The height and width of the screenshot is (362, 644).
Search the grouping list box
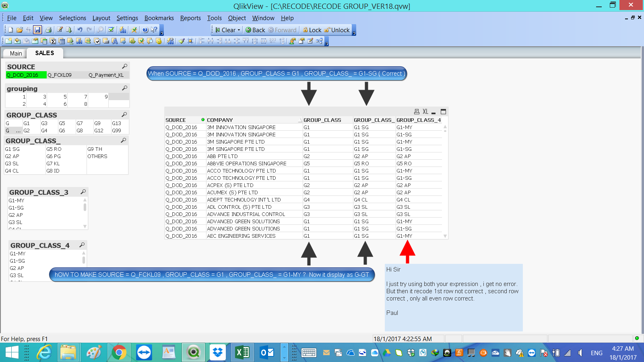[124, 88]
